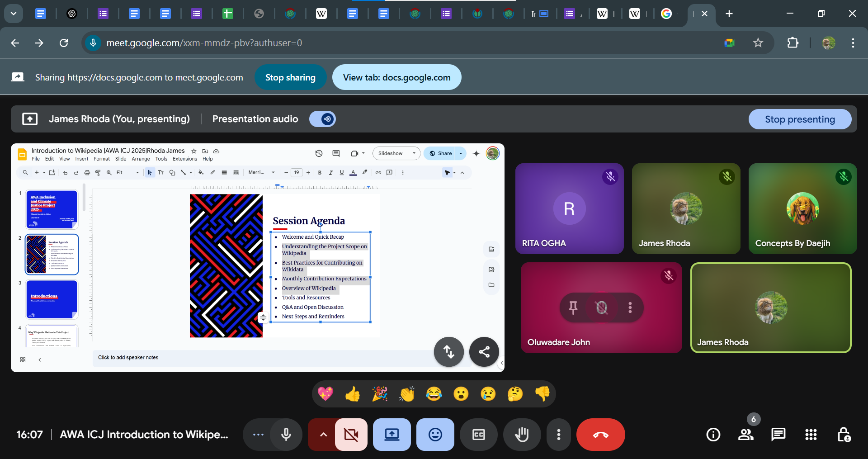Click the View tab: docs.google.com button
The height and width of the screenshot is (459, 868).
[x=396, y=77]
